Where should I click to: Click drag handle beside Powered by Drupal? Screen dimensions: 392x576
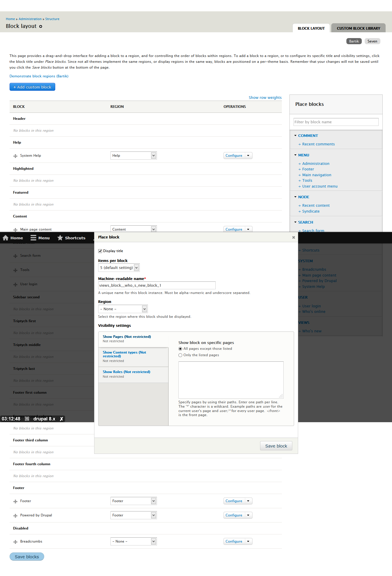(15, 516)
